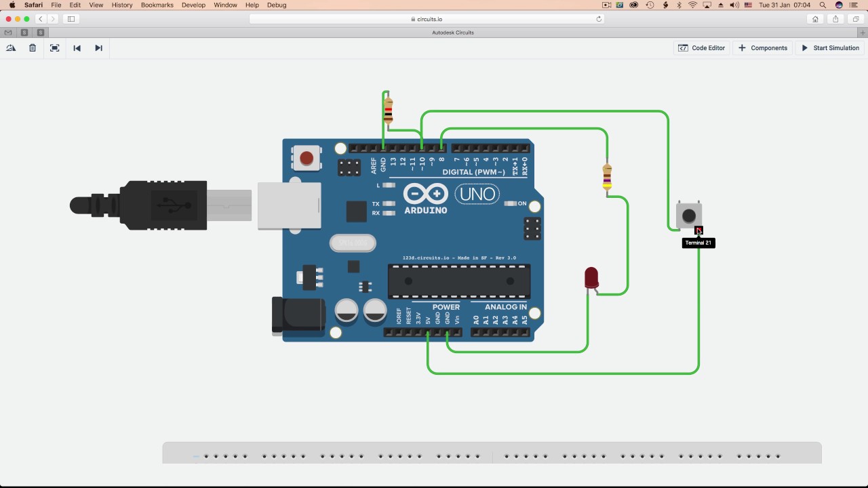Click the pushbutton component on canvas

[x=689, y=216]
